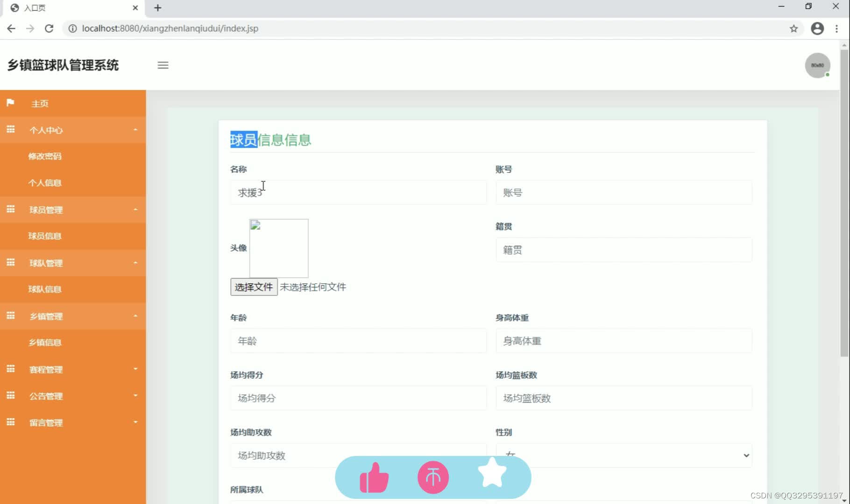This screenshot has width=850, height=504.
Task: Click the grid icon beside 球队管理
Action: click(x=10, y=262)
